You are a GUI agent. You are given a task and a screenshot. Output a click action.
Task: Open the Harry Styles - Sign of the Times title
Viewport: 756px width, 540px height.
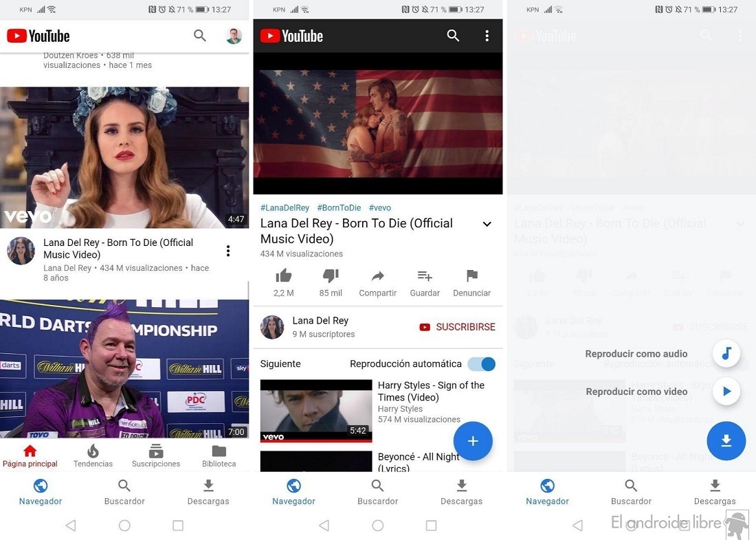(431, 391)
